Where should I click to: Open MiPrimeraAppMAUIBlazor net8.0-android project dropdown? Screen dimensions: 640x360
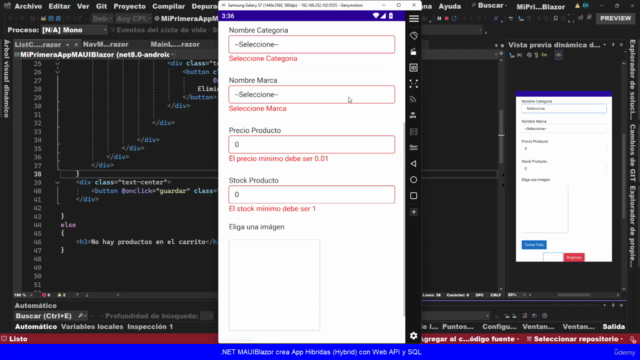[x=95, y=55]
